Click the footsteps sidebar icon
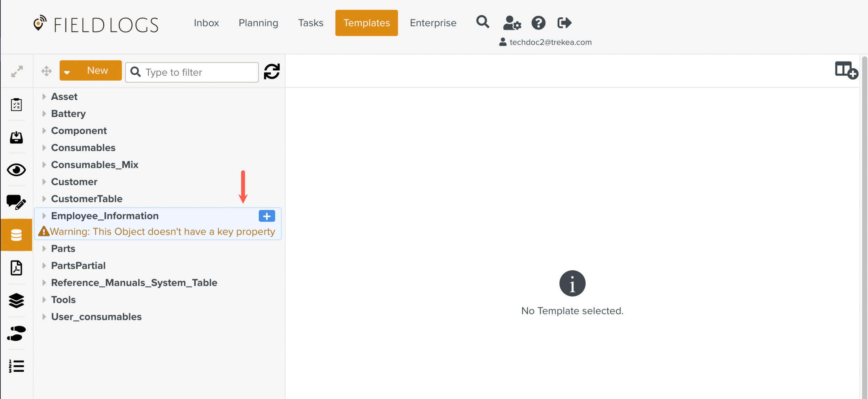Screen dimensions: 868x399 click(x=16, y=333)
